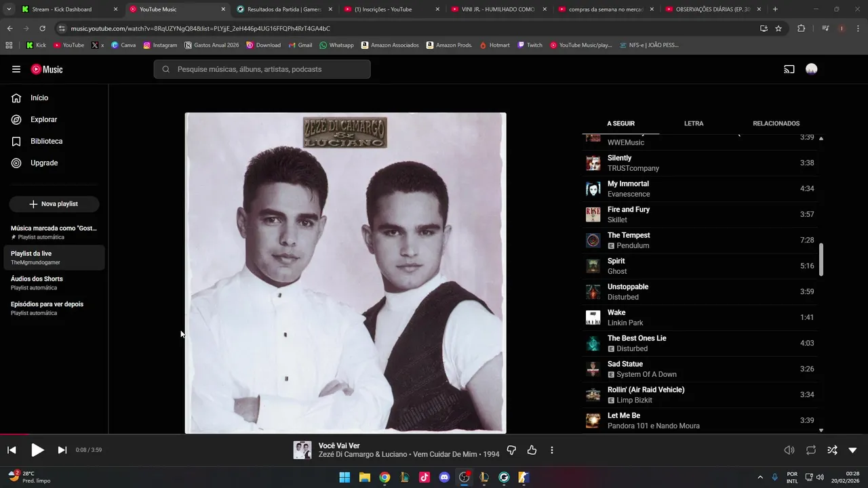Like the current song Você Vai Ver
The image size is (868, 488).
(532, 450)
